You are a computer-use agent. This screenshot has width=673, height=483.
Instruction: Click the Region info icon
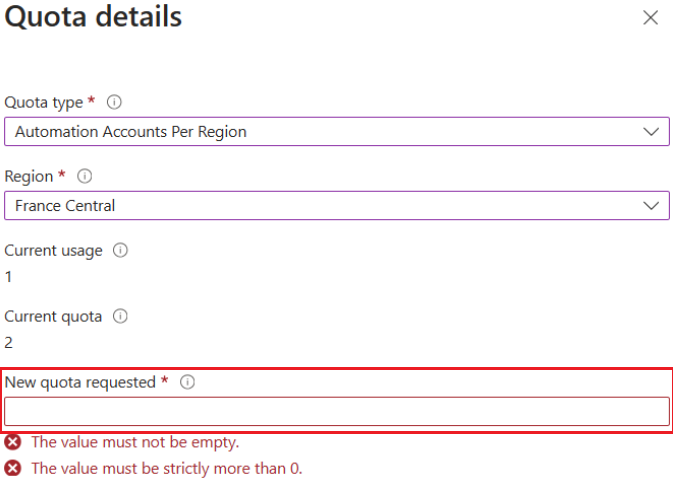[85, 176]
